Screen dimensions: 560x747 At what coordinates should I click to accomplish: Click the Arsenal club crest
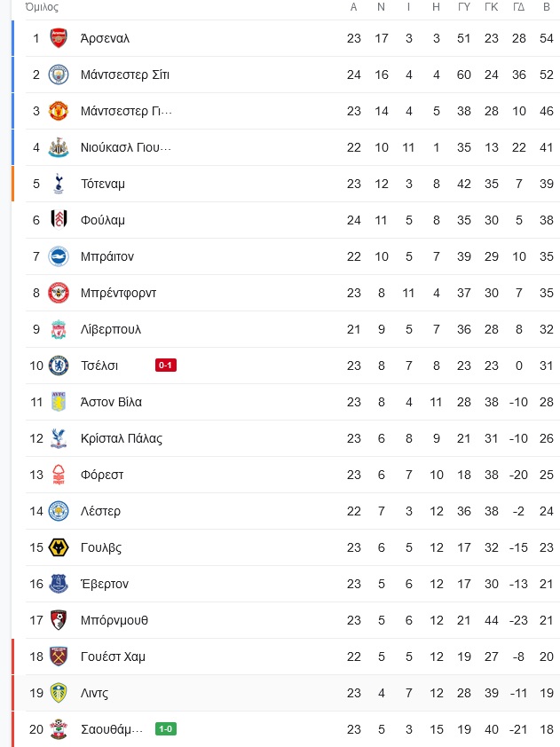tap(59, 38)
